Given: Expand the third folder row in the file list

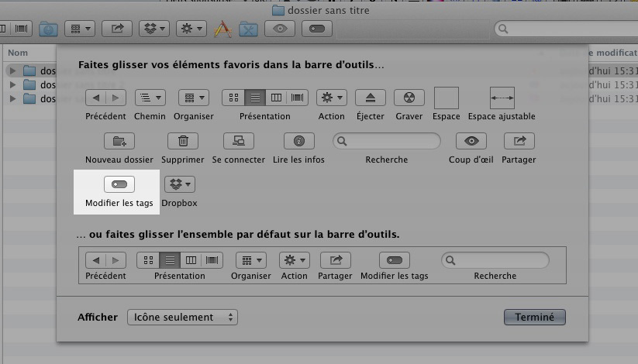Looking at the screenshot, I should (12, 98).
